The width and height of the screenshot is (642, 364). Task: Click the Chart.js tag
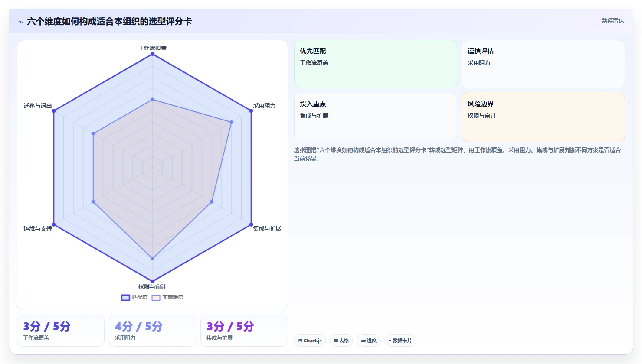[x=310, y=341]
